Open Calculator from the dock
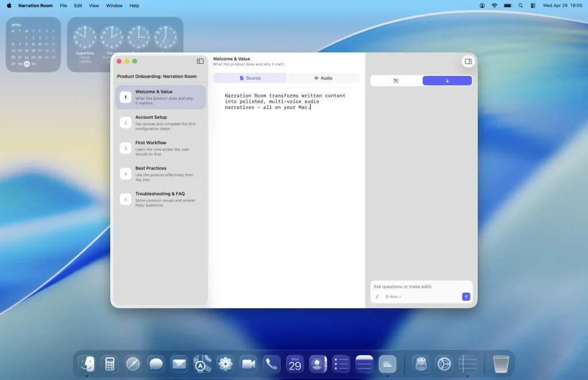 click(x=110, y=364)
